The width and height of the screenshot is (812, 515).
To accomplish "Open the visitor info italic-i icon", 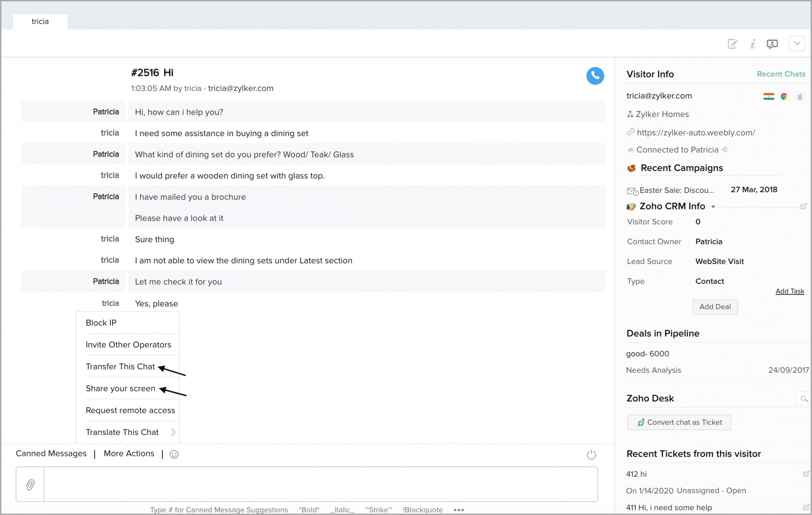I will pos(752,44).
